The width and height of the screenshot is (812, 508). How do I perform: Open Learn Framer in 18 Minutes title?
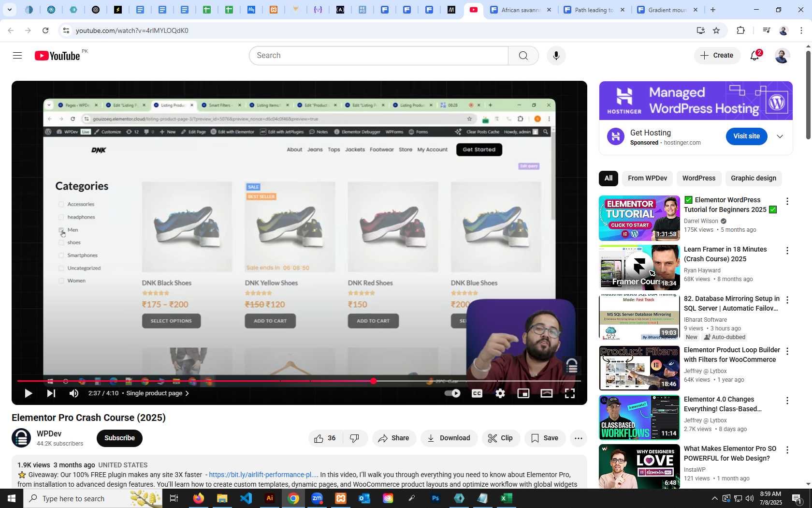[x=725, y=254]
